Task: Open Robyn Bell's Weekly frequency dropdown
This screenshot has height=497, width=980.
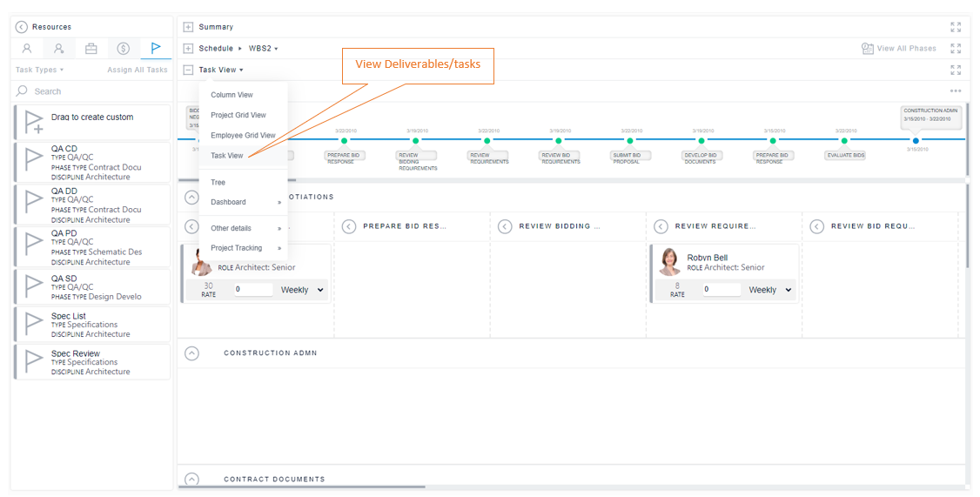Action: (770, 290)
